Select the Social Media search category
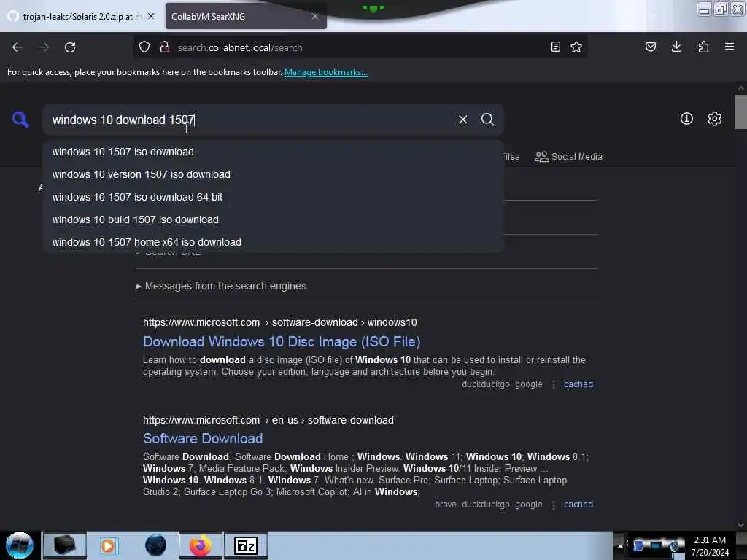Image resolution: width=747 pixels, height=560 pixels. 568,157
